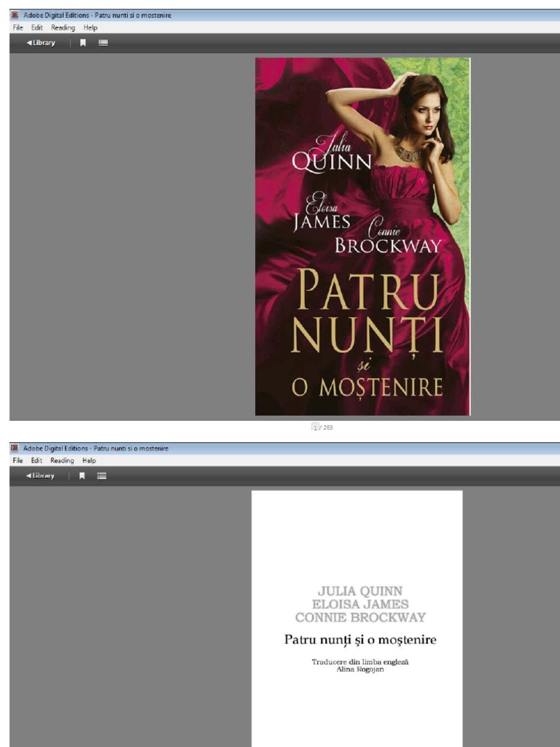
Task: Open the Reading menu in the cover-page window
Action: (x=63, y=28)
